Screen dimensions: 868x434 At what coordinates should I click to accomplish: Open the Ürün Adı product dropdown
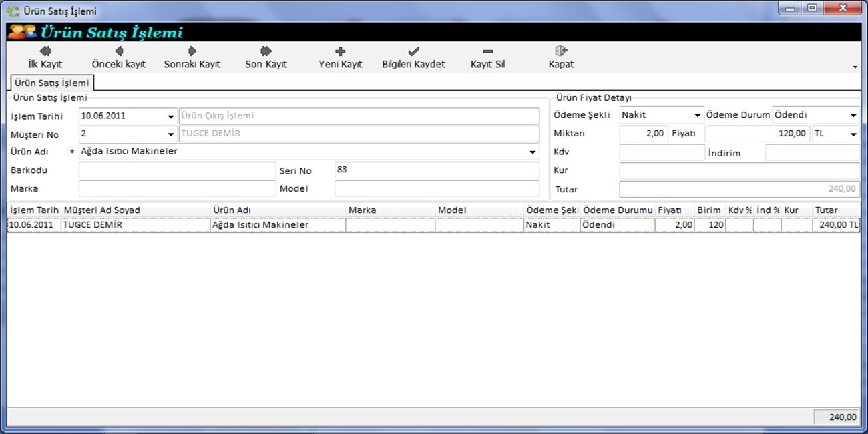(532, 152)
